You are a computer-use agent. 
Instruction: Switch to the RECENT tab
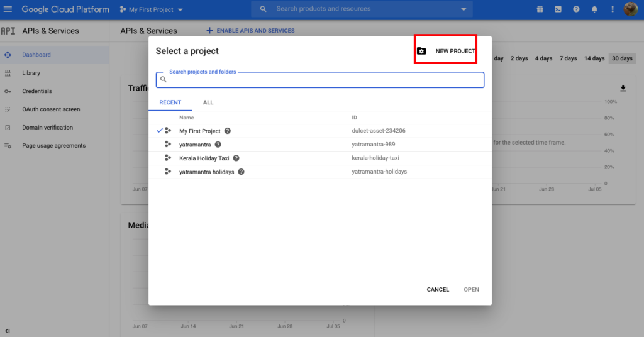(170, 102)
